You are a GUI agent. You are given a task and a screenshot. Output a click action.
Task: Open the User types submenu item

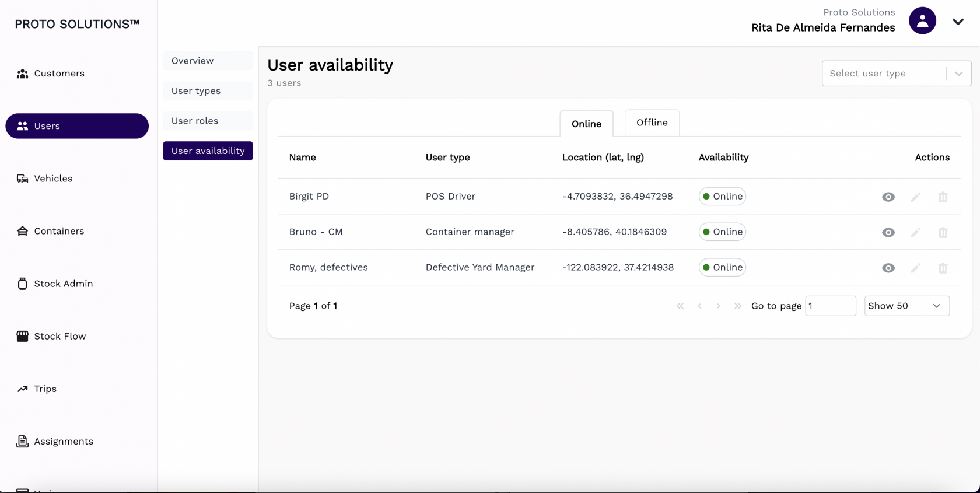[208, 91]
